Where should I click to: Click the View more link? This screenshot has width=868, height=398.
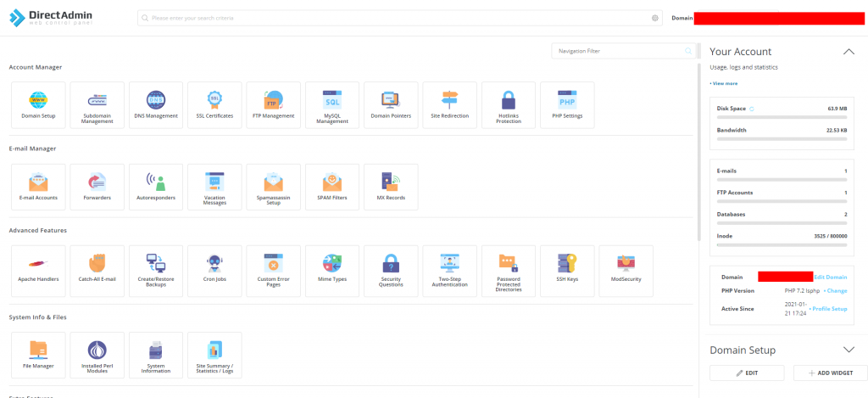[x=724, y=84]
